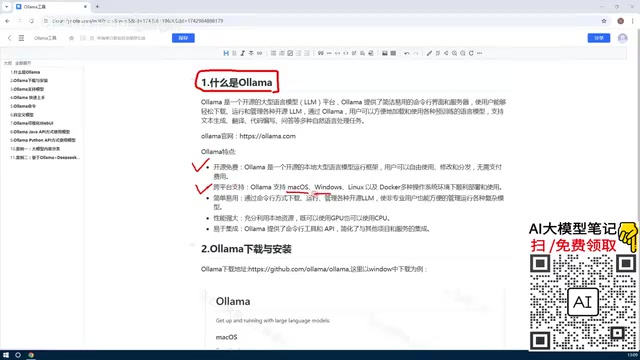Star the Ollama工具 note as favorite
This screenshot has width=640, height=360.
[x=71, y=38]
